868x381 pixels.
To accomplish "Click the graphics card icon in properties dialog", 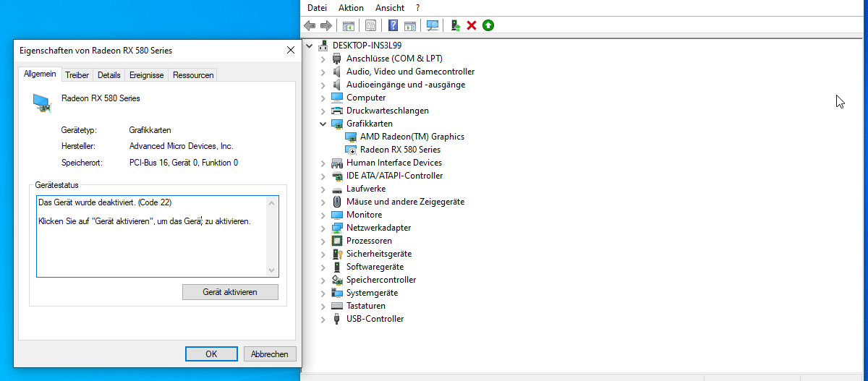I will (x=43, y=103).
